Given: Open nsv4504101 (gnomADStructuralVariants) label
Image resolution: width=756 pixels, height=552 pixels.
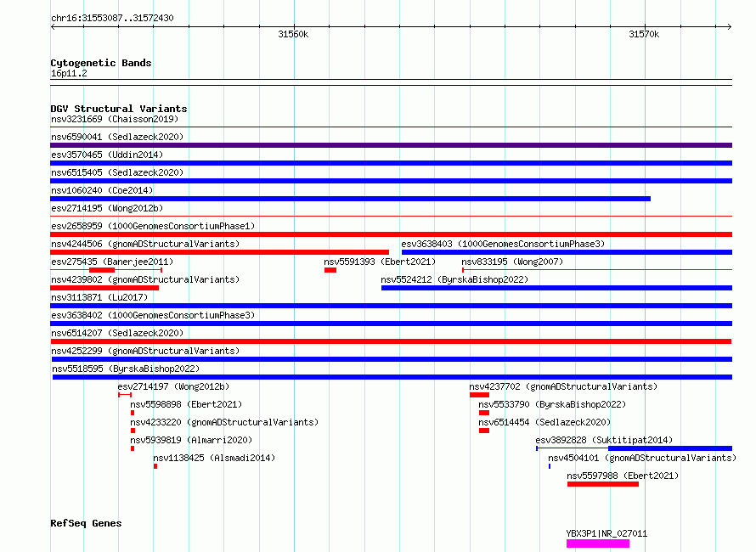Looking at the screenshot, I should (642, 458).
